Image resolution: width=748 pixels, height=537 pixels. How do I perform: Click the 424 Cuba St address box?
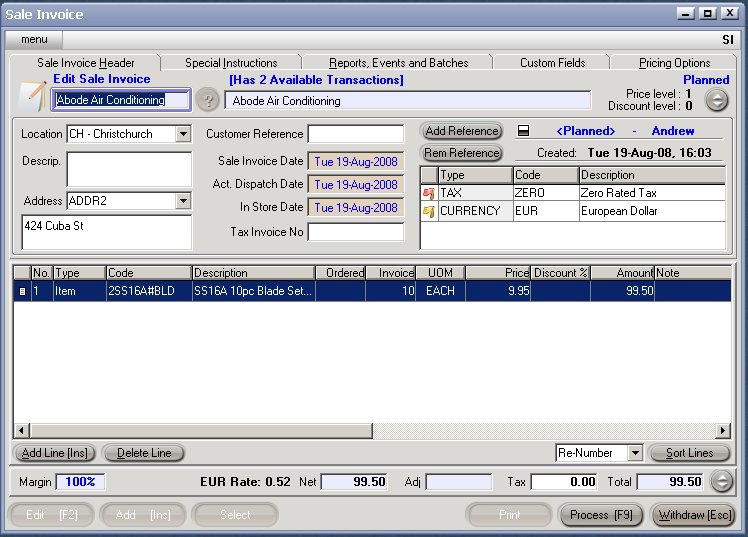107,232
